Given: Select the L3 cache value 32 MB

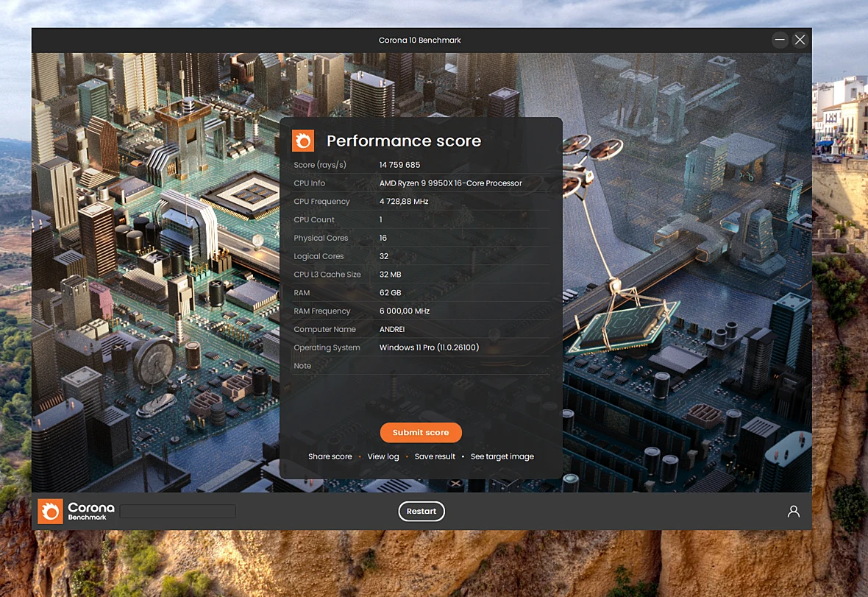Looking at the screenshot, I should (x=391, y=275).
